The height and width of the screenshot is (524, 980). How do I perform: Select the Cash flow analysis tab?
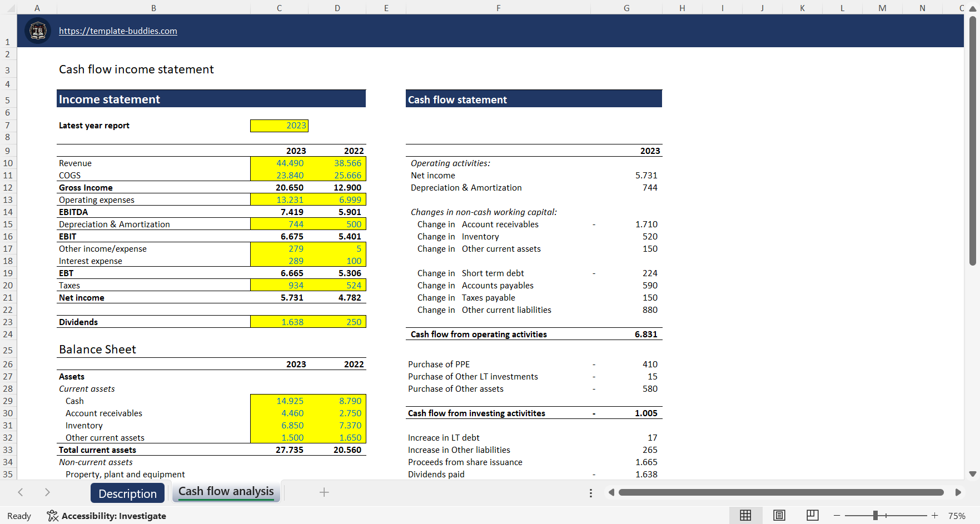click(x=226, y=491)
